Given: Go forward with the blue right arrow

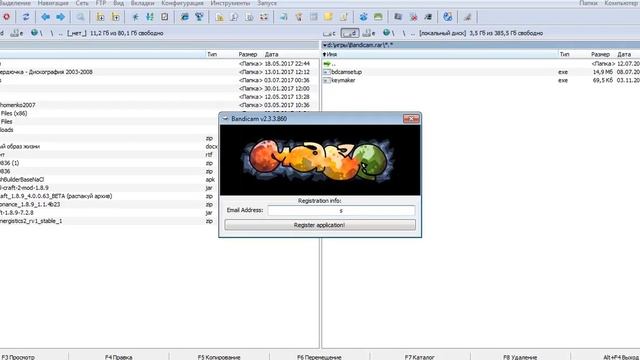Looking at the screenshot, I should pyautogui.click(x=60, y=17).
